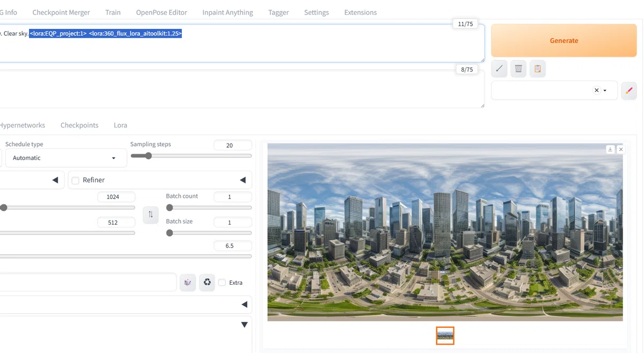Open the Settings tab
Image resolution: width=644 pixels, height=353 pixels.
(317, 12)
